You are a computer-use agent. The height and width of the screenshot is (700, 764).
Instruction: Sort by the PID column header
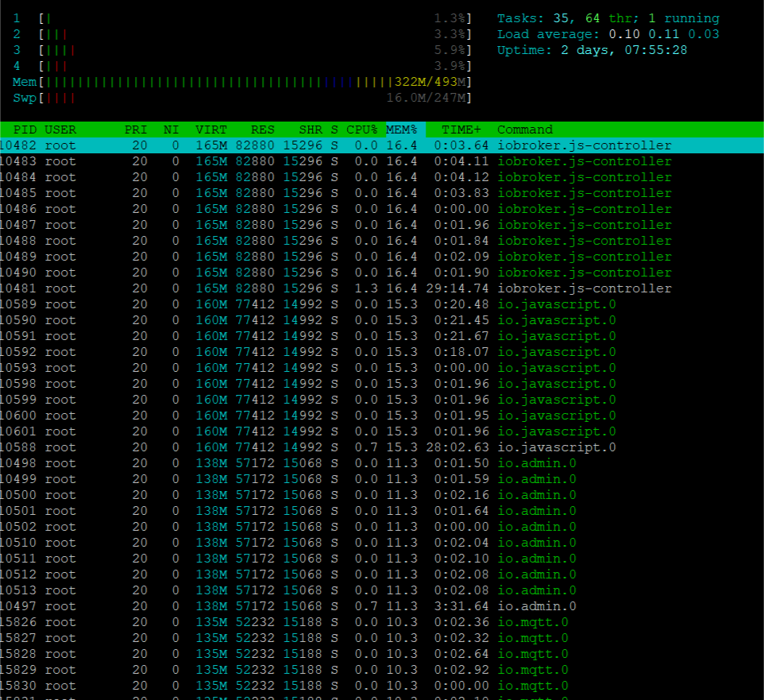click(x=25, y=130)
